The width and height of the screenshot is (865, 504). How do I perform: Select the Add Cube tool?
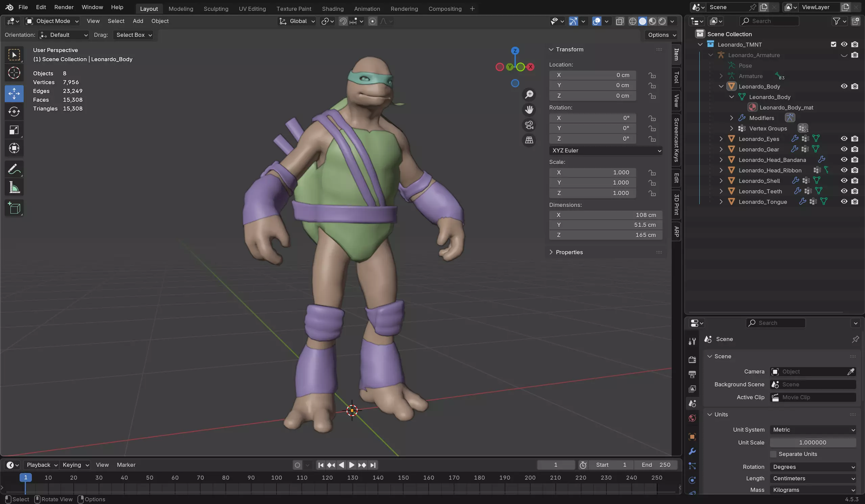pos(14,208)
